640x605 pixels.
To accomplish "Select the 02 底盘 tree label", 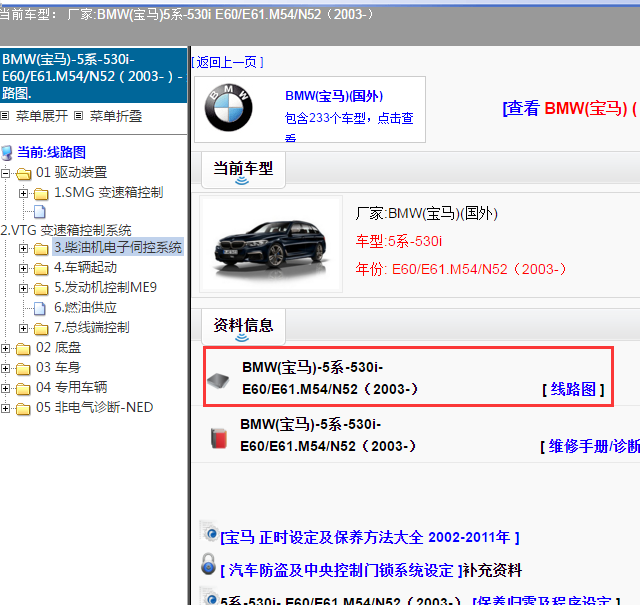I will coord(58,347).
